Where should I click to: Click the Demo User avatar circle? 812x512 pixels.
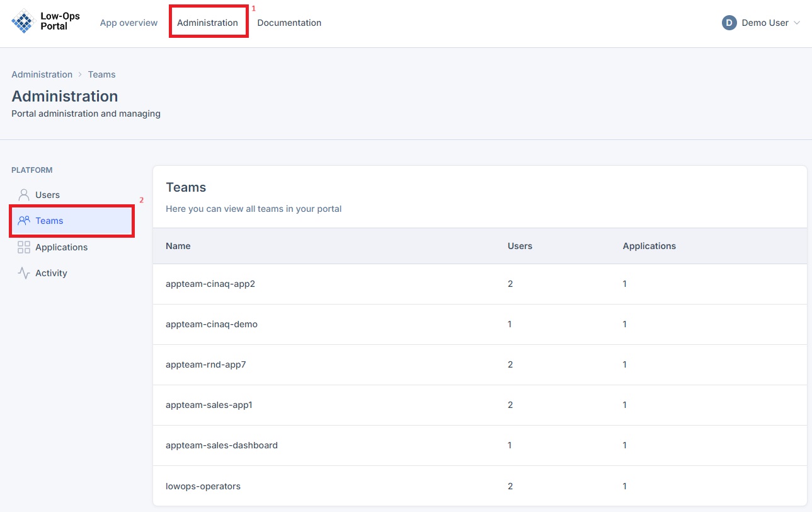[x=729, y=23]
